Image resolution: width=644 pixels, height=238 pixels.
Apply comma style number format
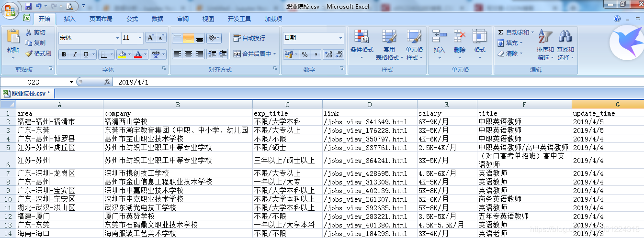tap(316, 54)
